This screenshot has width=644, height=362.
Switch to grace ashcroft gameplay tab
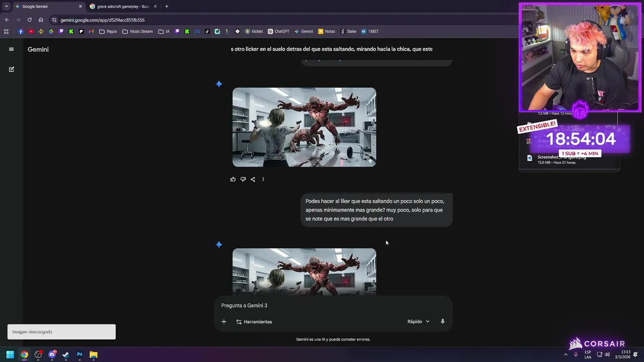point(123,7)
